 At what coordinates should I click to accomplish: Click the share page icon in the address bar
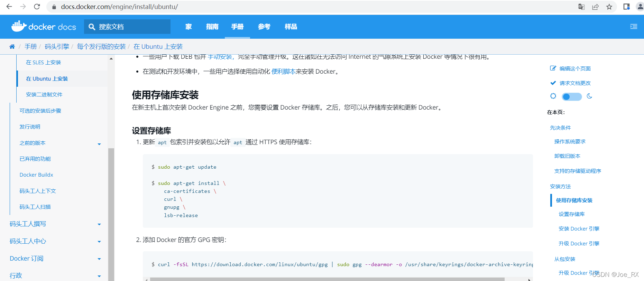pyautogui.click(x=595, y=7)
